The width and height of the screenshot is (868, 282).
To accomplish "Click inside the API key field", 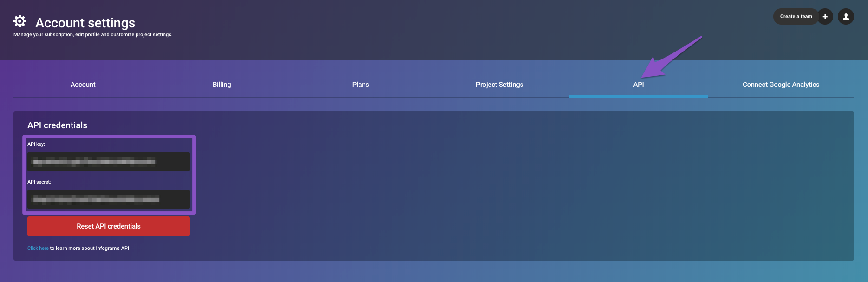I will 108,162.
